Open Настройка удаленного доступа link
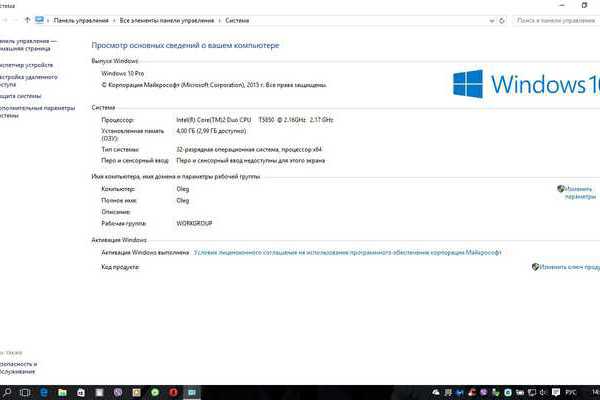The width and height of the screenshot is (600, 400). [x=29, y=81]
